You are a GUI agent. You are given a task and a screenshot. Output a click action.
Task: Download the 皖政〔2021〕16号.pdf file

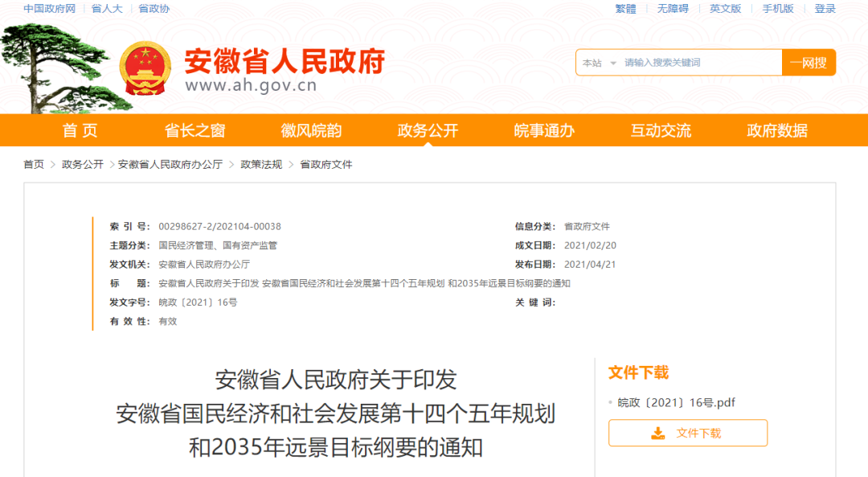(676, 402)
